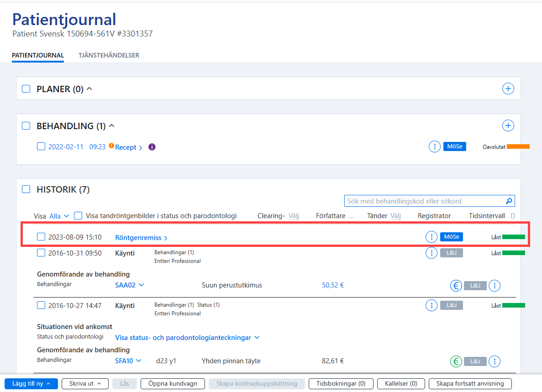
Task: Click MöSe badge on Röntgenremiss row
Action: [452, 236]
